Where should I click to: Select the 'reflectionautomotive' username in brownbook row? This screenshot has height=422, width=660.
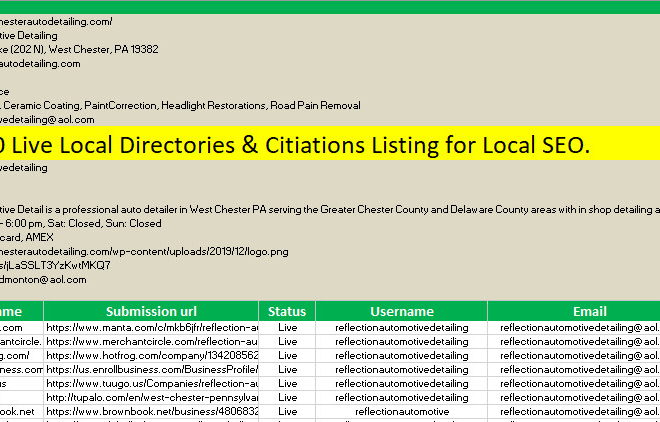tap(402, 411)
